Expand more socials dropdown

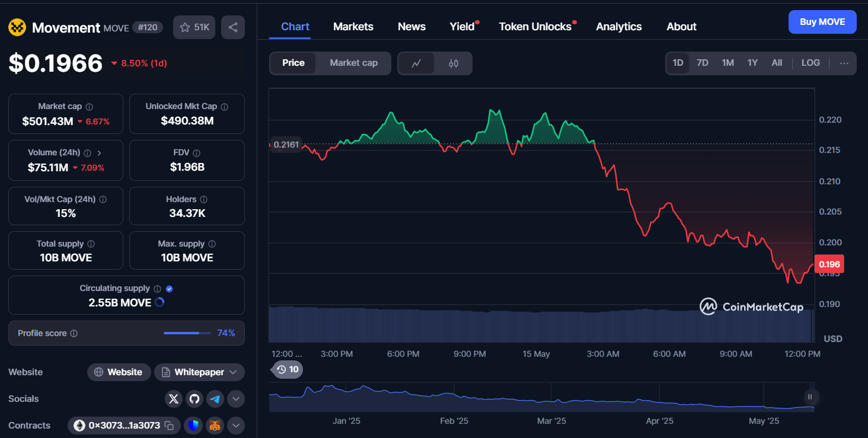236,399
